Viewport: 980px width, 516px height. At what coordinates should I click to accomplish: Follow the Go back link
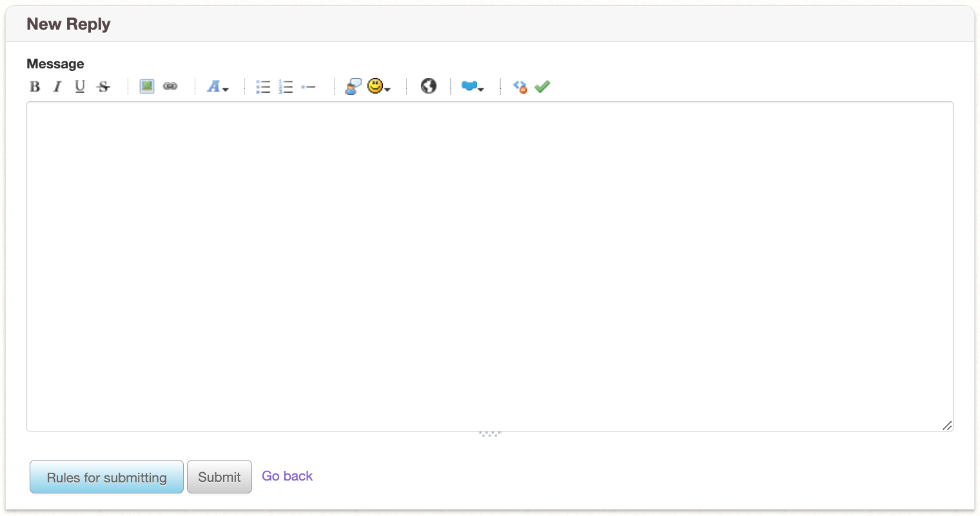point(287,476)
